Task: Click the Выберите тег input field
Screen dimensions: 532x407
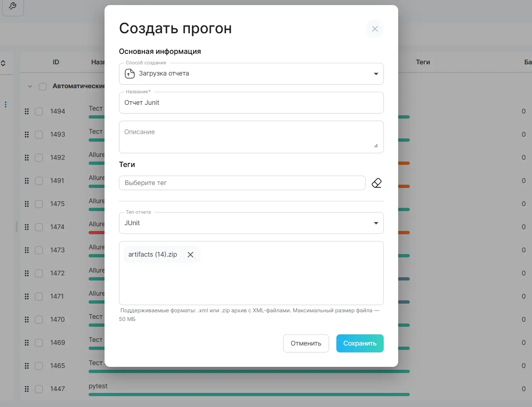Action: (x=242, y=183)
